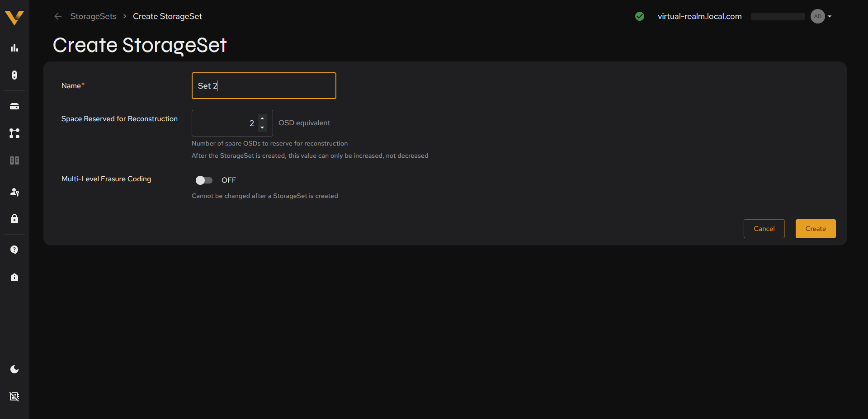Open the traffic-light status icon in sidebar
The height and width of the screenshot is (419, 868).
point(14,75)
